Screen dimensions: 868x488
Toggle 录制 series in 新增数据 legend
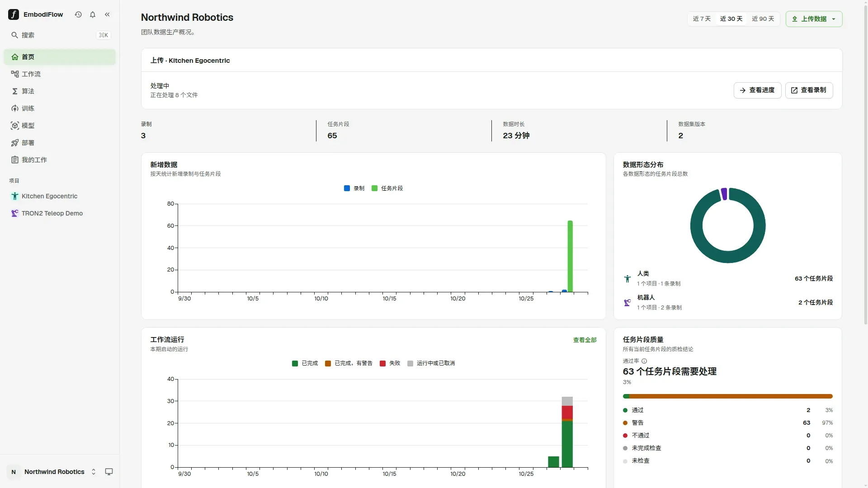(354, 188)
